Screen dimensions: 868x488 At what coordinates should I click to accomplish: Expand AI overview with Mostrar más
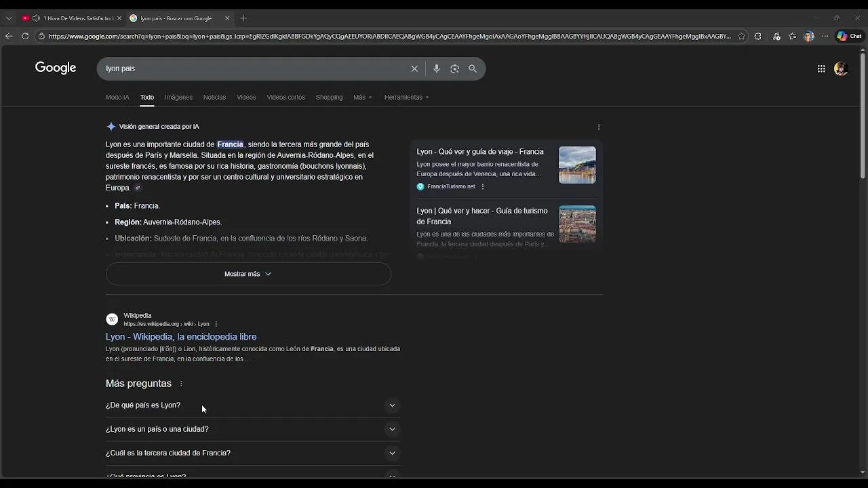[x=248, y=274]
